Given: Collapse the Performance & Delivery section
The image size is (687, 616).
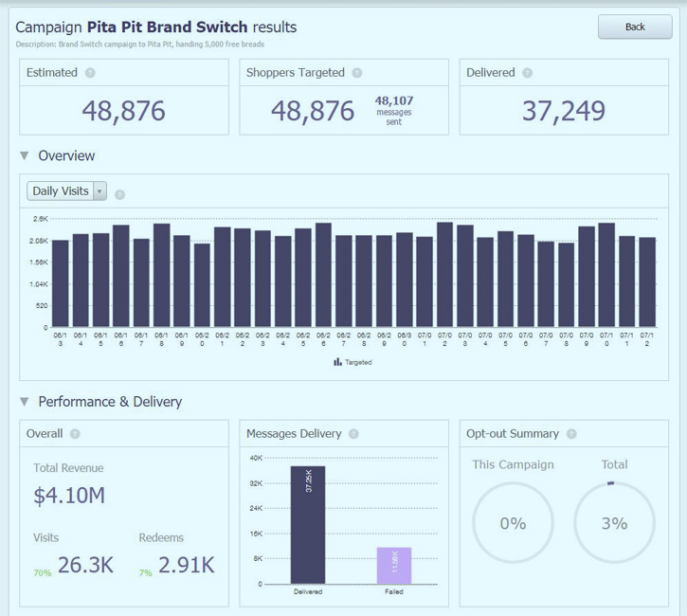Looking at the screenshot, I should pyautogui.click(x=25, y=401).
